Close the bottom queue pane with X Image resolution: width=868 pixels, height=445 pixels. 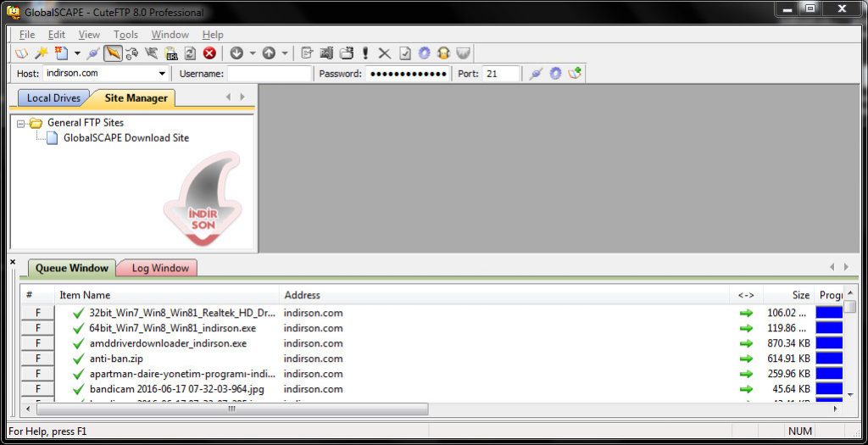tap(14, 262)
